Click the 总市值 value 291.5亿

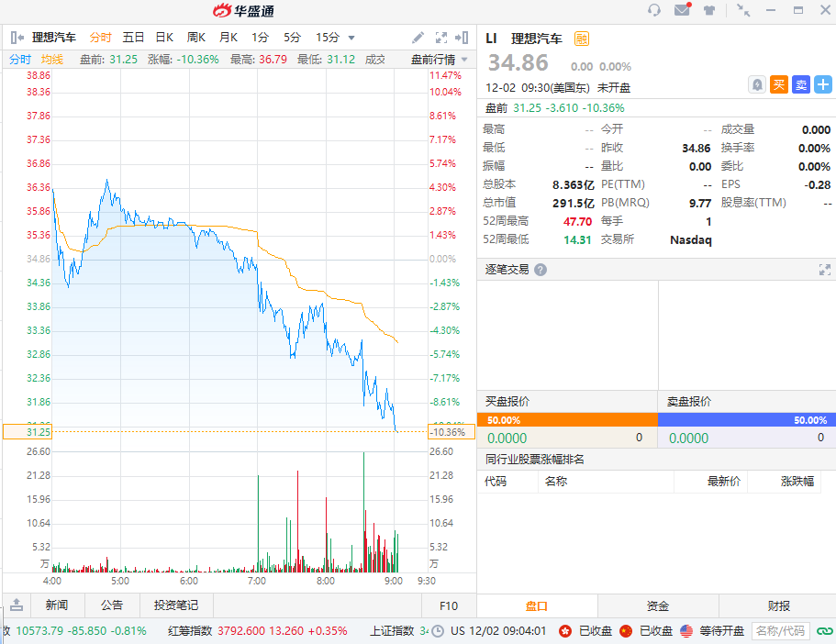[574, 203]
